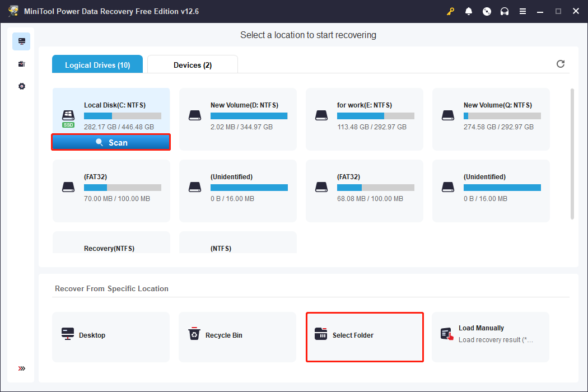Open the settings gear in the sidebar

coord(21,86)
